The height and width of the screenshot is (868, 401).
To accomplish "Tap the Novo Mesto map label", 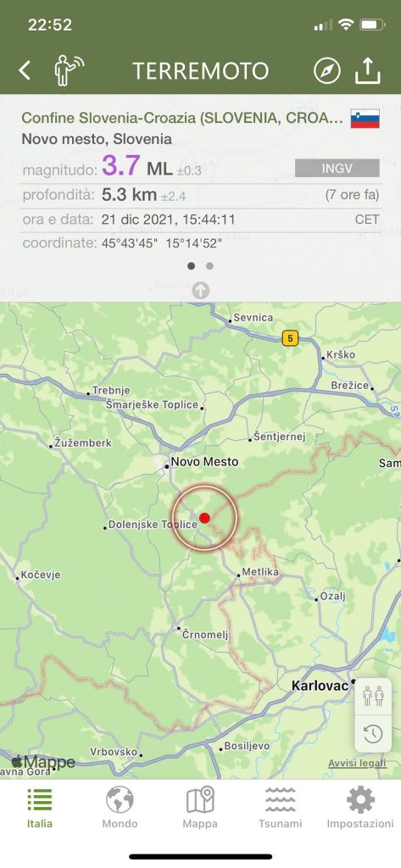I will pyautogui.click(x=204, y=462).
